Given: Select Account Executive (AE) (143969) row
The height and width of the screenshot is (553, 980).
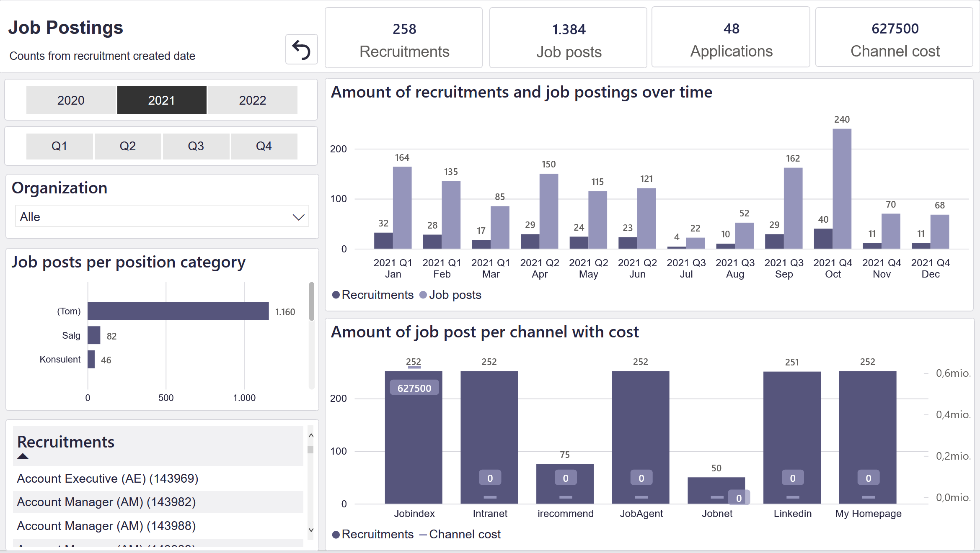Looking at the screenshot, I should click(x=158, y=478).
